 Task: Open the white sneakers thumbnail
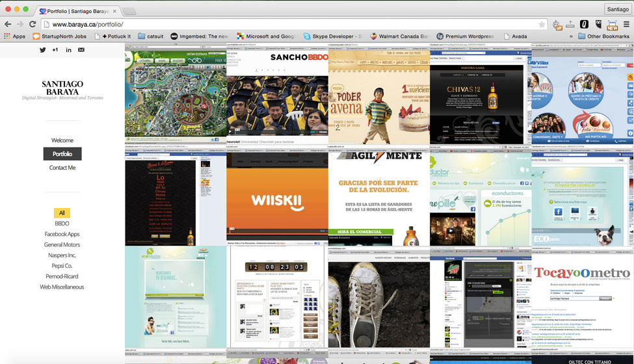pyautogui.click(x=379, y=297)
